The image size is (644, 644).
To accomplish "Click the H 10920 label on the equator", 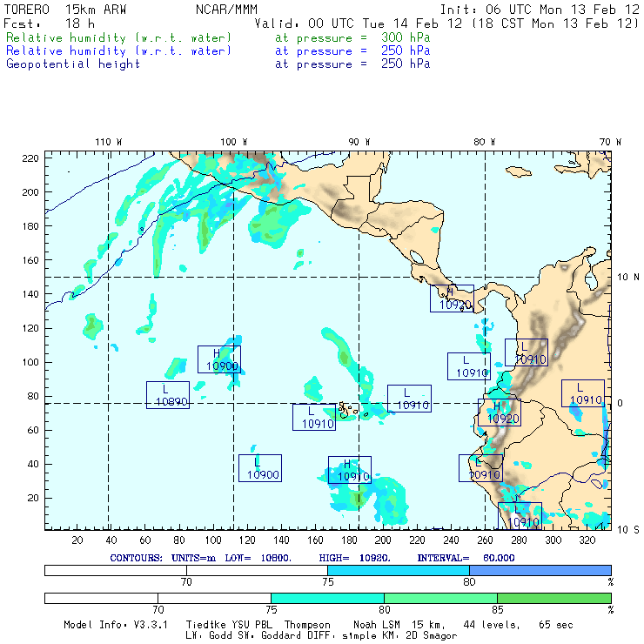I will 499,413.
